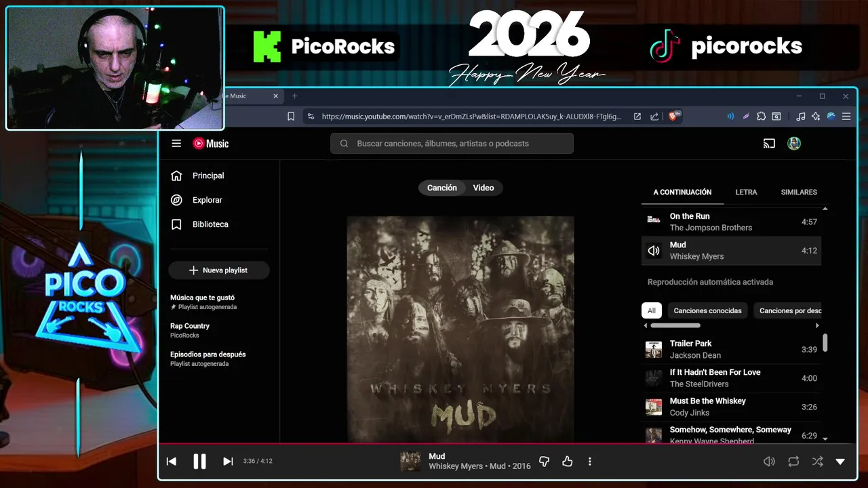Open the media control music note icon
The image size is (868, 488).
[x=801, y=117]
